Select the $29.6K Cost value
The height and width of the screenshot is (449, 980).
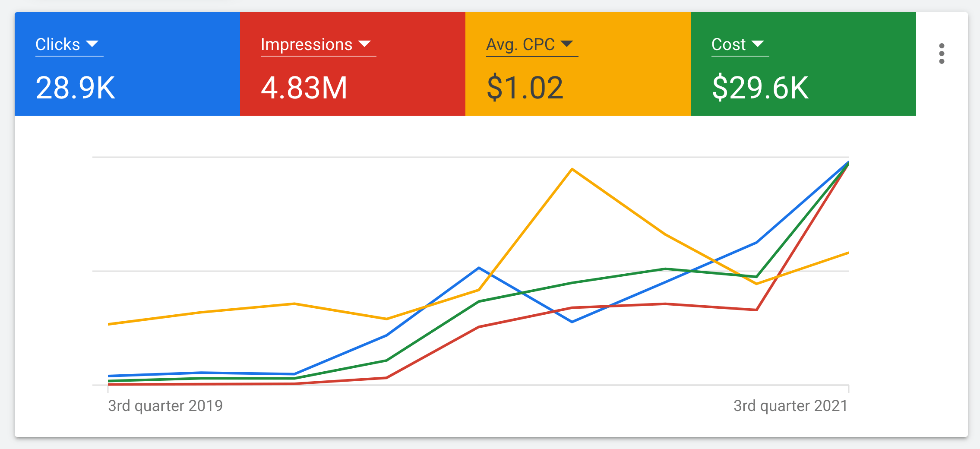[x=760, y=88]
